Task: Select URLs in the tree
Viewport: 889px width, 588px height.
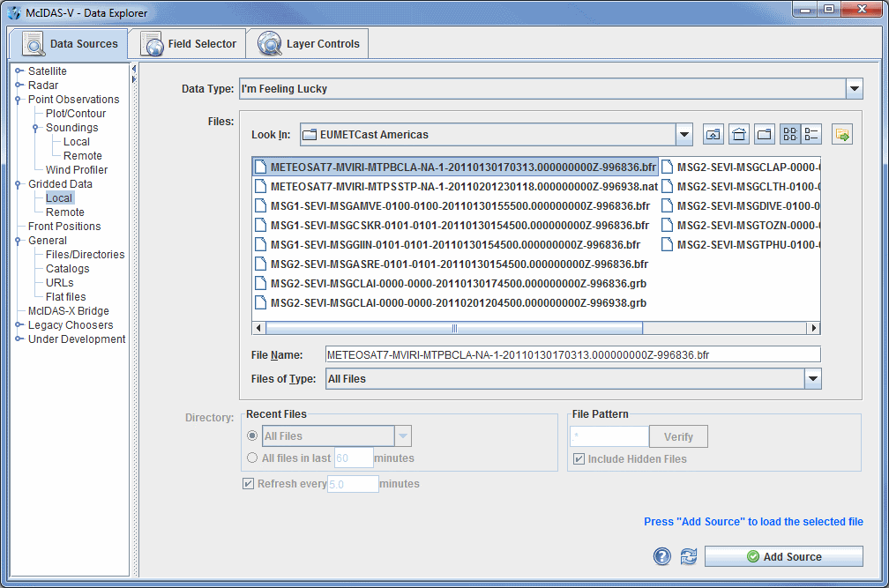Action: click(60, 283)
